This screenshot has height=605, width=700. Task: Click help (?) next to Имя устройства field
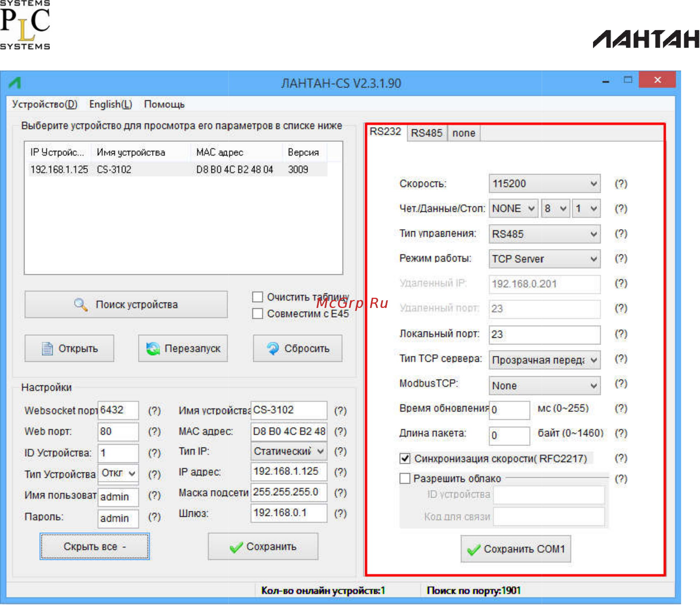click(340, 410)
